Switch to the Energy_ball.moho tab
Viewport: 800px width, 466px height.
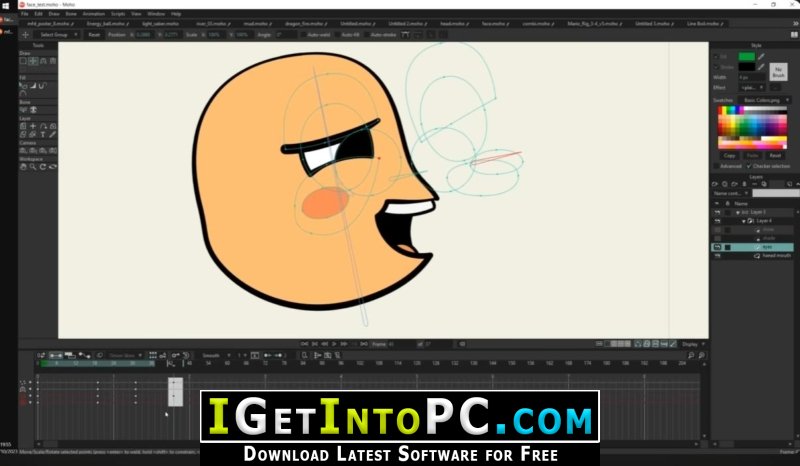pos(106,23)
